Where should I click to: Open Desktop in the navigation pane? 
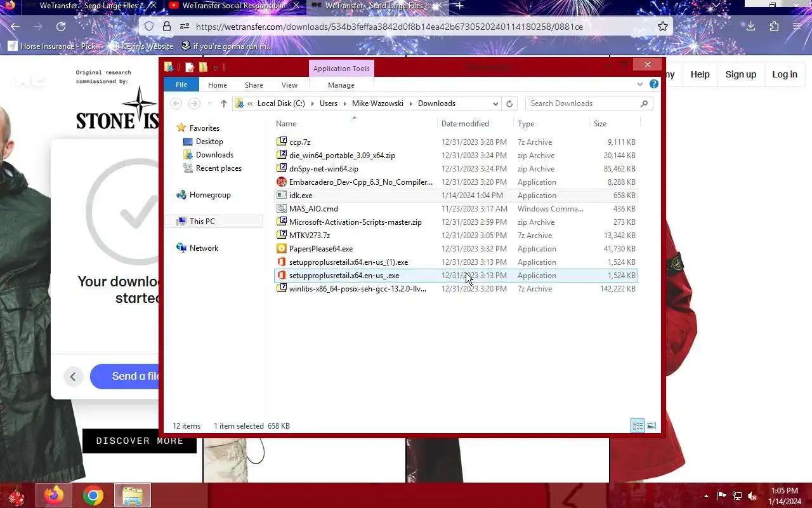coord(209,142)
